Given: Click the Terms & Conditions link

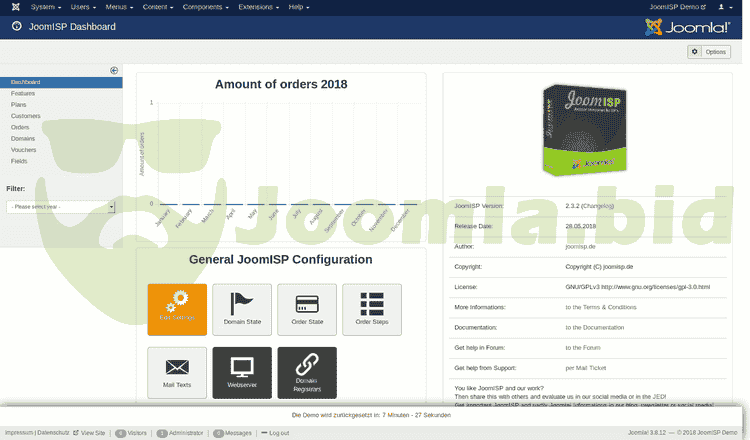Looking at the screenshot, I should click(600, 307).
